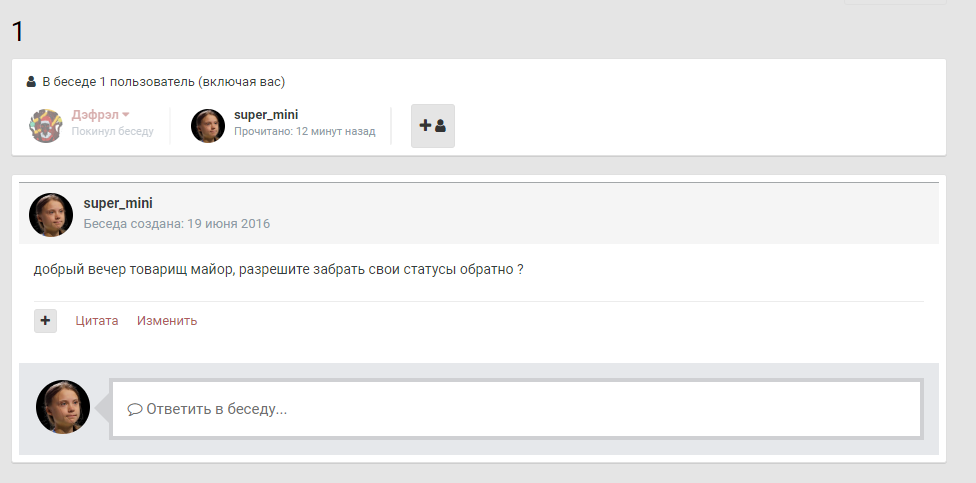976x483 pixels.
Task: Click the plus multi-quote button
Action: tap(45, 321)
